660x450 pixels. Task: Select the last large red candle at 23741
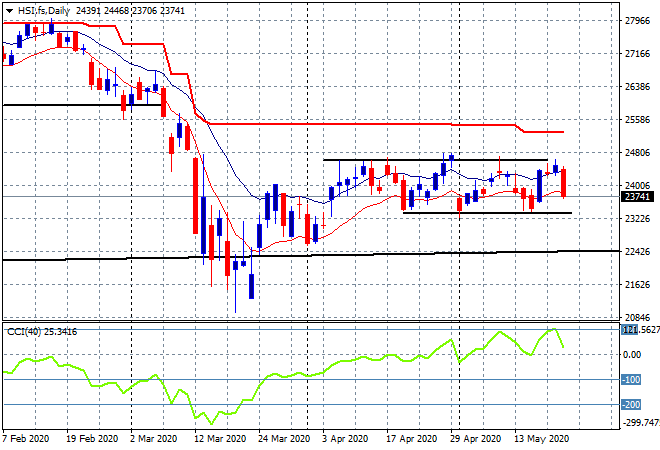(x=564, y=183)
